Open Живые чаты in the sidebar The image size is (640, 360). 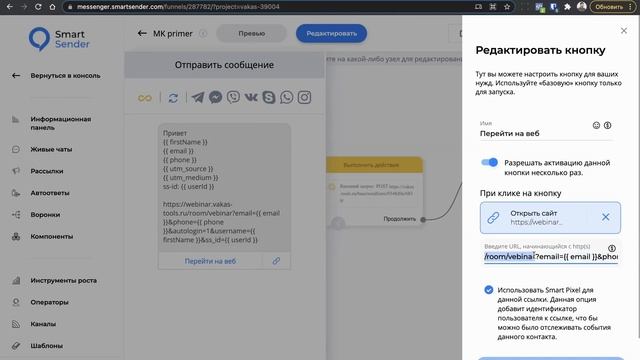42,149
